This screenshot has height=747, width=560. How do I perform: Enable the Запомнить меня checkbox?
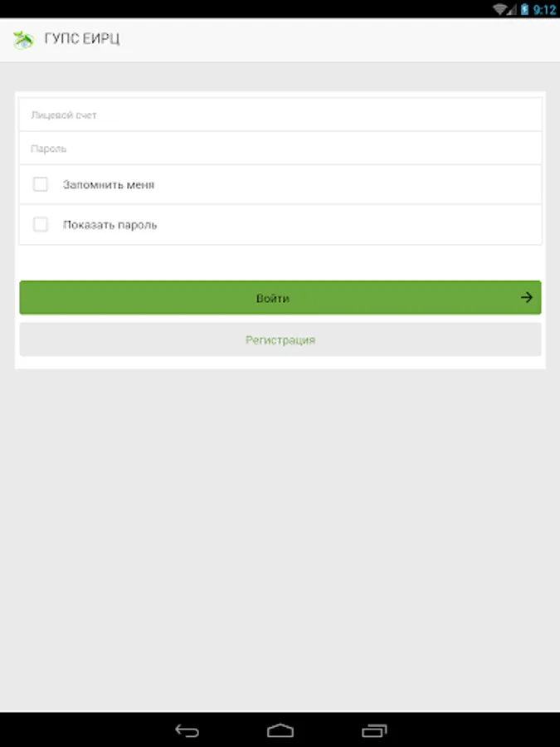[x=41, y=184]
